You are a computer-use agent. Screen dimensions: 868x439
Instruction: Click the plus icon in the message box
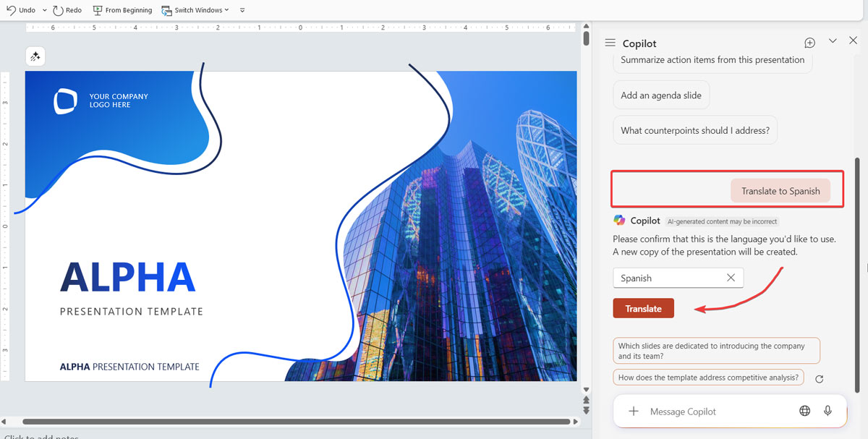[x=634, y=411]
